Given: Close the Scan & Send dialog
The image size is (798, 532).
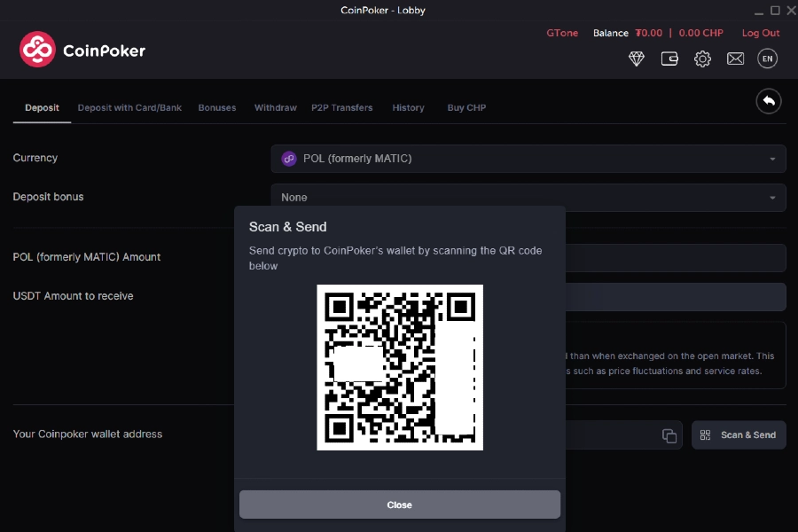Looking at the screenshot, I should pyautogui.click(x=400, y=505).
